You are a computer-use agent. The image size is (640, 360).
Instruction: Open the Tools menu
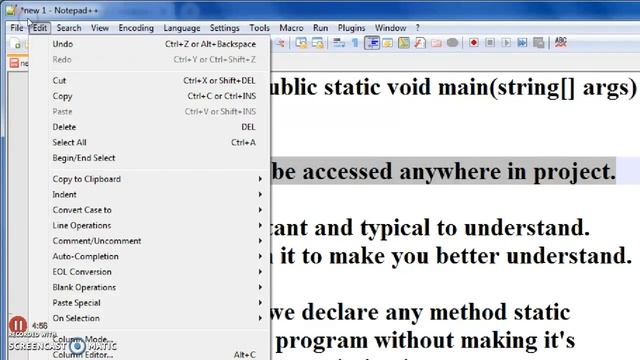tap(259, 28)
